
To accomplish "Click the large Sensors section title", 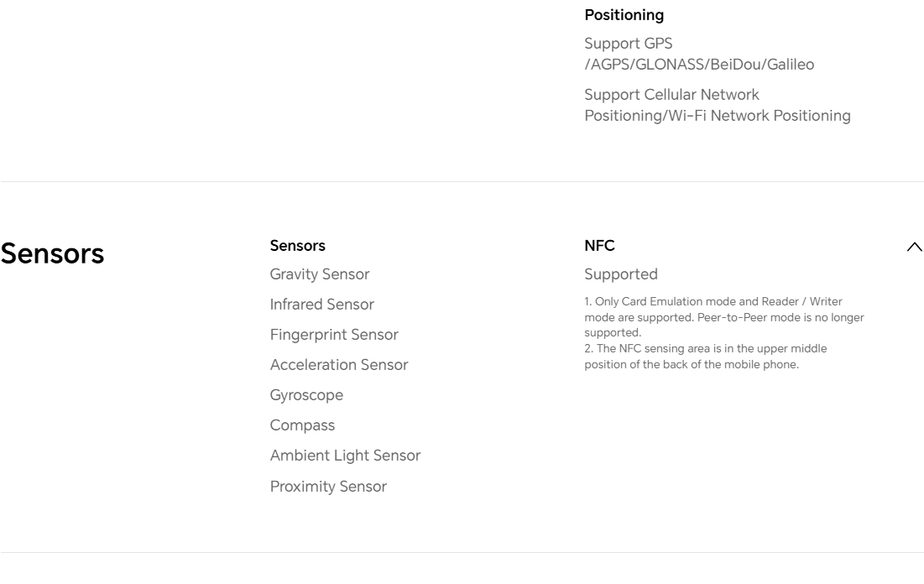I will pyautogui.click(x=52, y=253).
